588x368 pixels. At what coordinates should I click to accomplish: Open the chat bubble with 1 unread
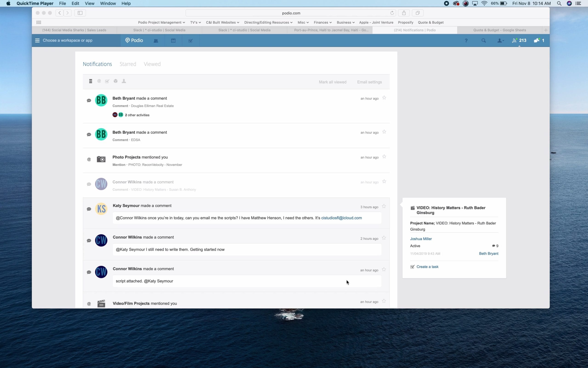539,40
